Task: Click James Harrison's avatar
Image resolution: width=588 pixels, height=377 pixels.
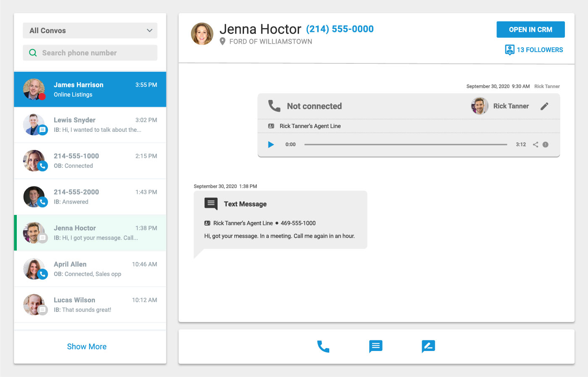Action: pos(34,89)
